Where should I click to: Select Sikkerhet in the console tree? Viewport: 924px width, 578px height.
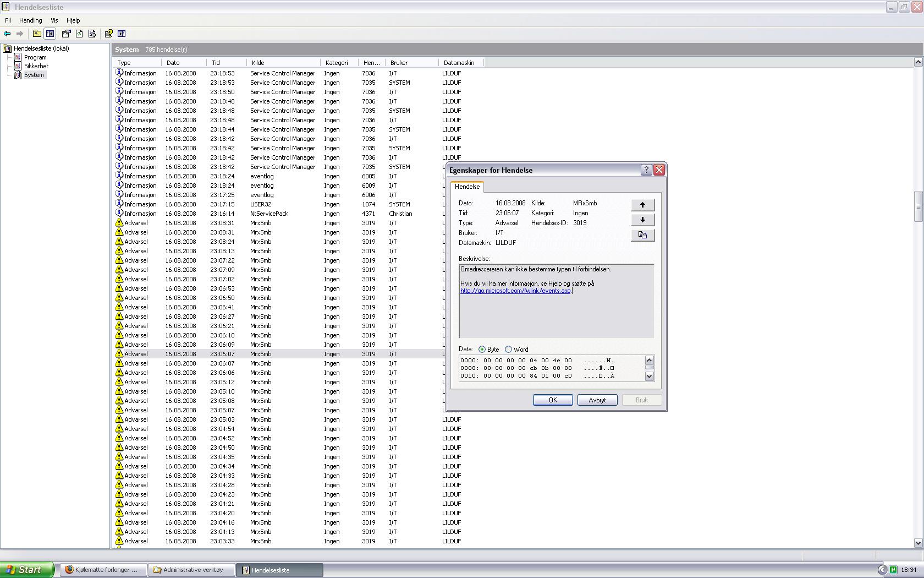pyautogui.click(x=36, y=66)
